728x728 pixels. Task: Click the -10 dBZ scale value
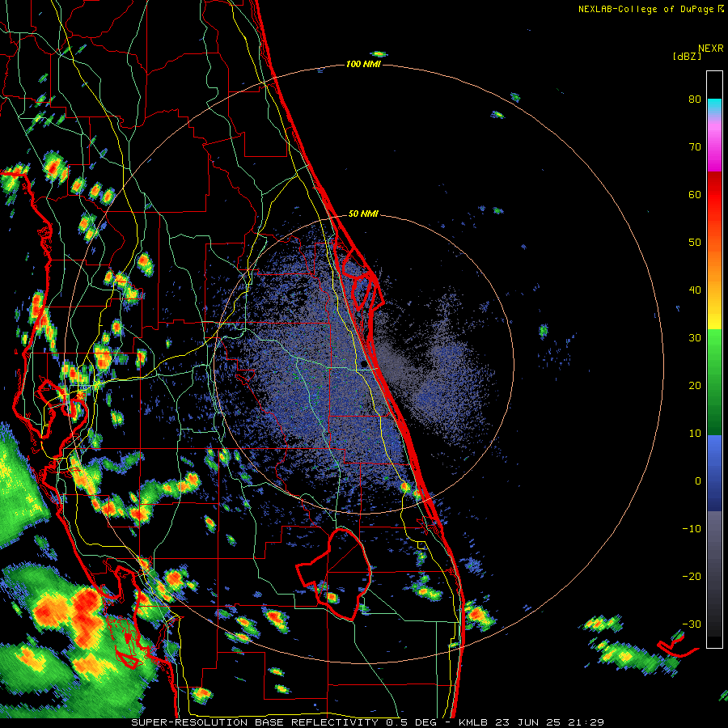[x=692, y=529]
